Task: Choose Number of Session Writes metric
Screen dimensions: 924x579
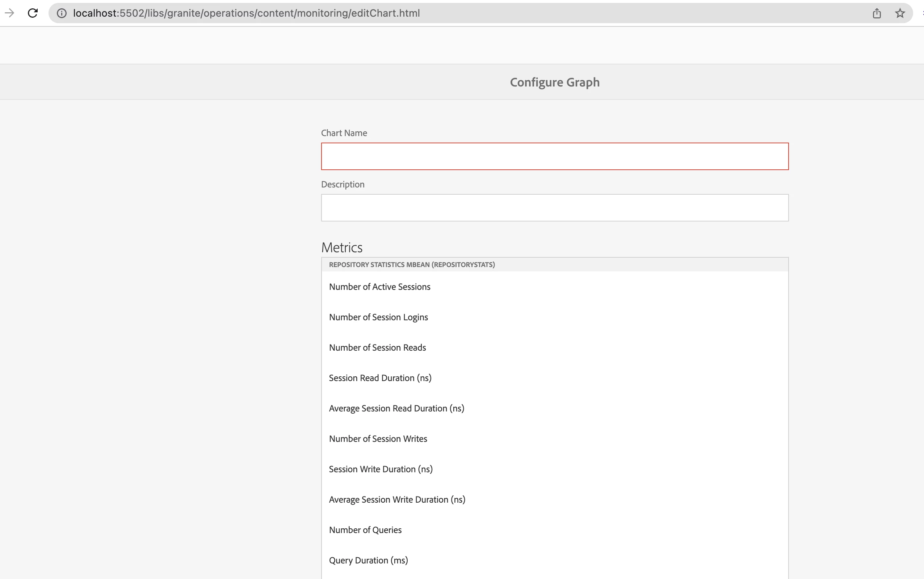Action: (x=378, y=439)
